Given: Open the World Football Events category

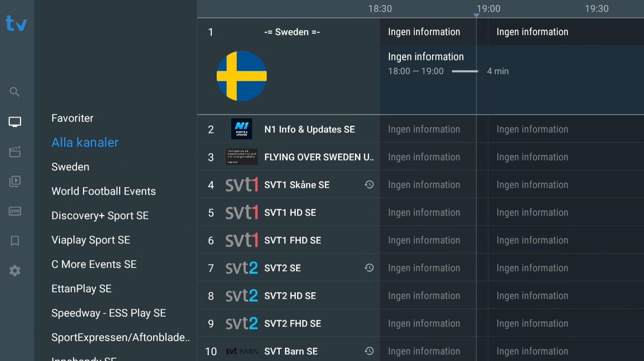Looking at the screenshot, I should pyautogui.click(x=103, y=191).
